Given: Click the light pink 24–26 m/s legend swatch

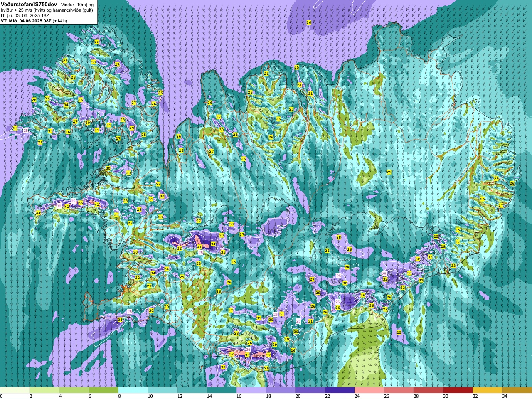Looking at the screenshot, I should tap(369, 390).
